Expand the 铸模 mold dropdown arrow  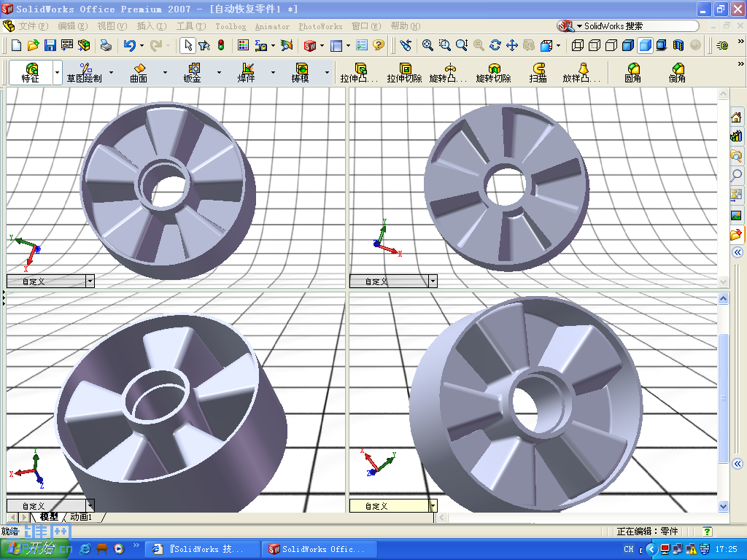click(327, 73)
